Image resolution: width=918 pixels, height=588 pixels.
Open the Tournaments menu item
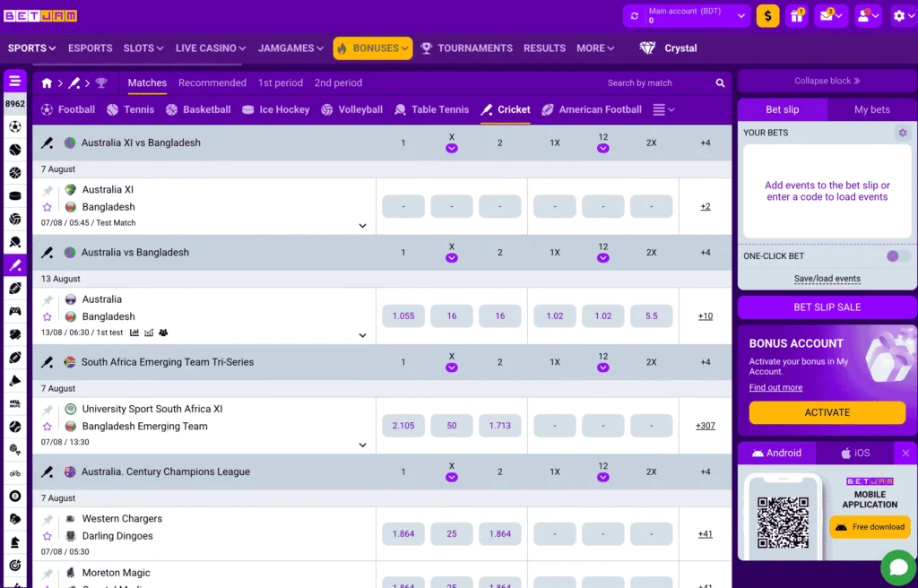466,48
